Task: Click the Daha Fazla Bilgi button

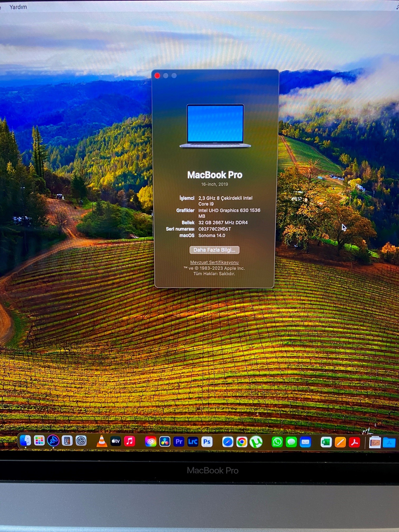Action: 214,250
